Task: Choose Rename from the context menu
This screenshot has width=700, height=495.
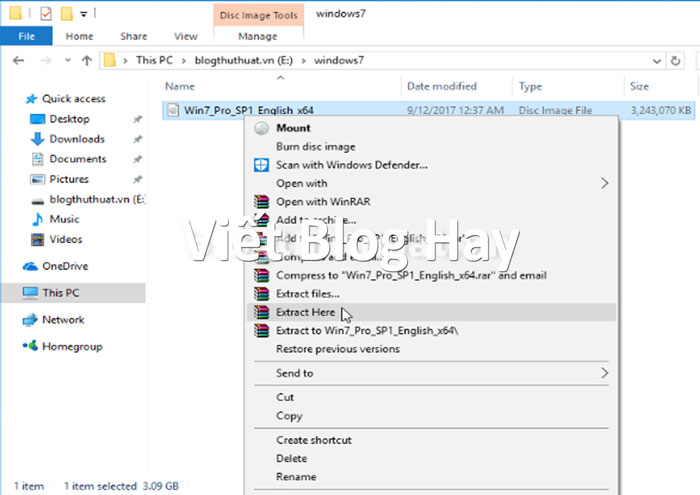Action: coord(431,477)
